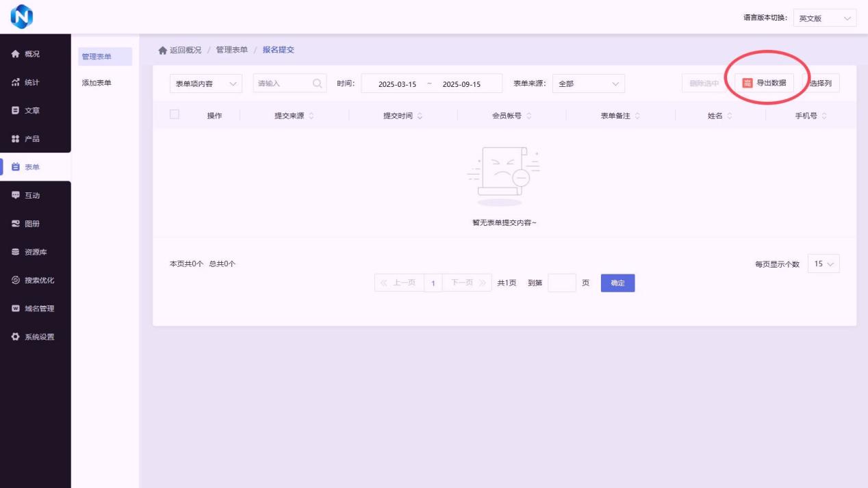Expand the 表单项内容 dropdown
This screenshot has width=868, height=488.
point(205,84)
